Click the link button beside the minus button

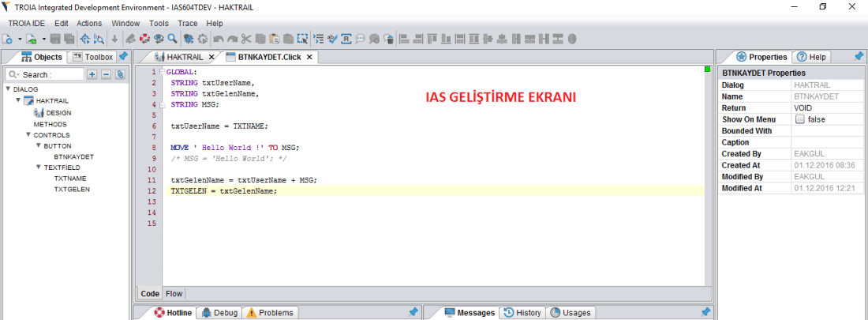point(120,74)
